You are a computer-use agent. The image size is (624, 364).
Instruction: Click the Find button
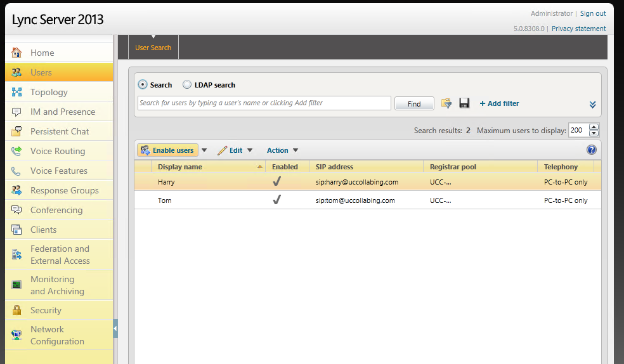(414, 103)
